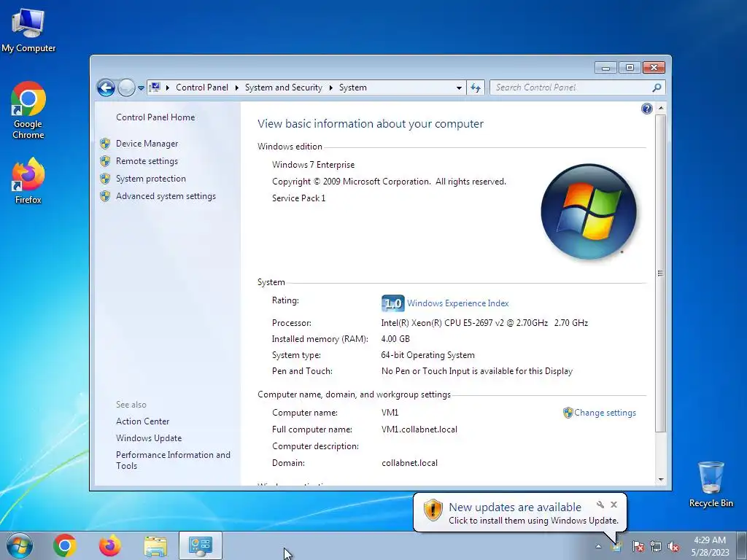The height and width of the screenshot is (560, 747).
Task: Click Change settings link
Action: click(605, 413)
